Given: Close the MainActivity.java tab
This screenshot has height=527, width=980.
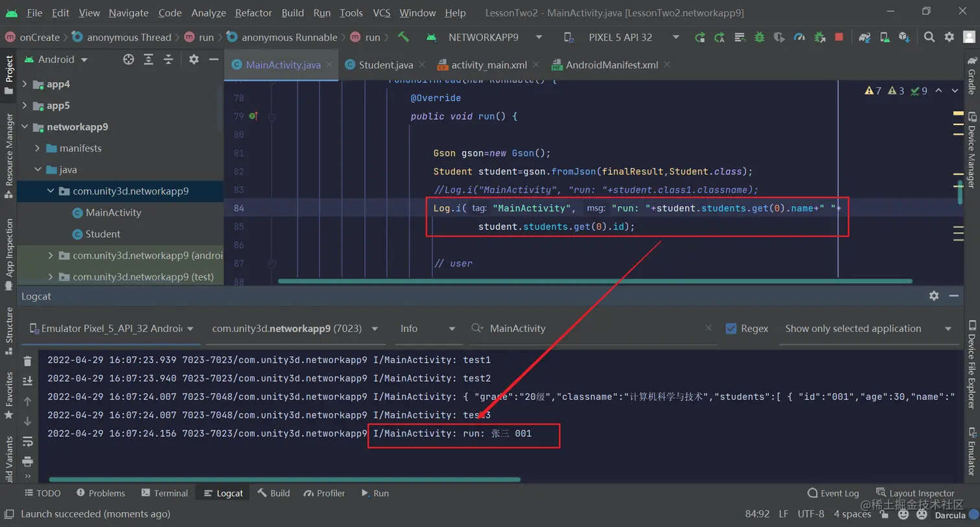Looking at the screenshot, I should pos(329,65).
